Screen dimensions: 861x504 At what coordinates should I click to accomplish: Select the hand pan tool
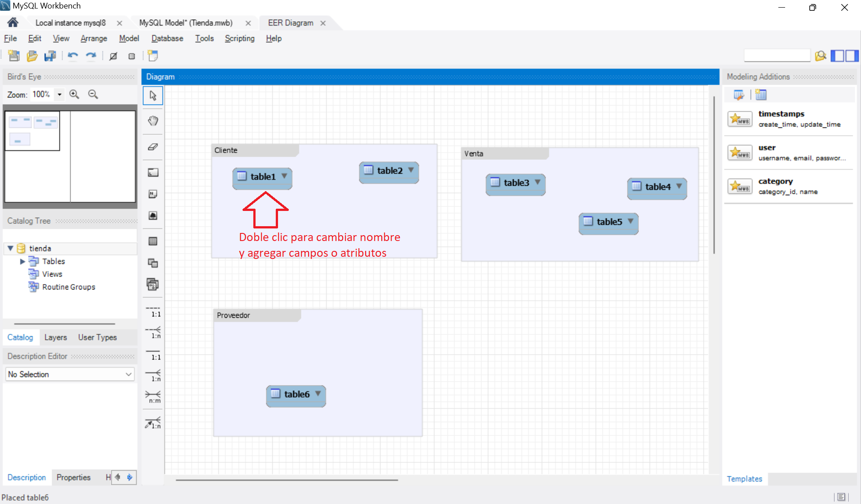point(153,121)
